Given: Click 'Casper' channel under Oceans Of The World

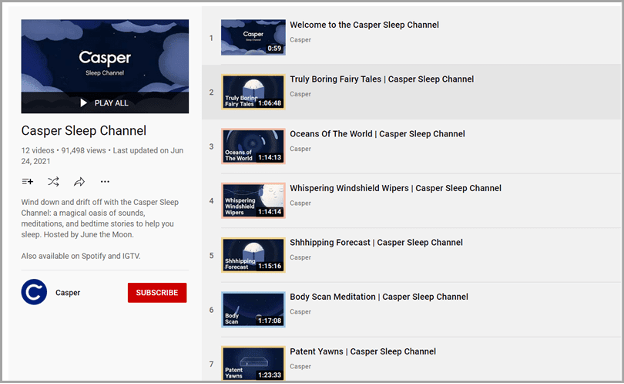Looking at the screenshot, I should (300, 149).
